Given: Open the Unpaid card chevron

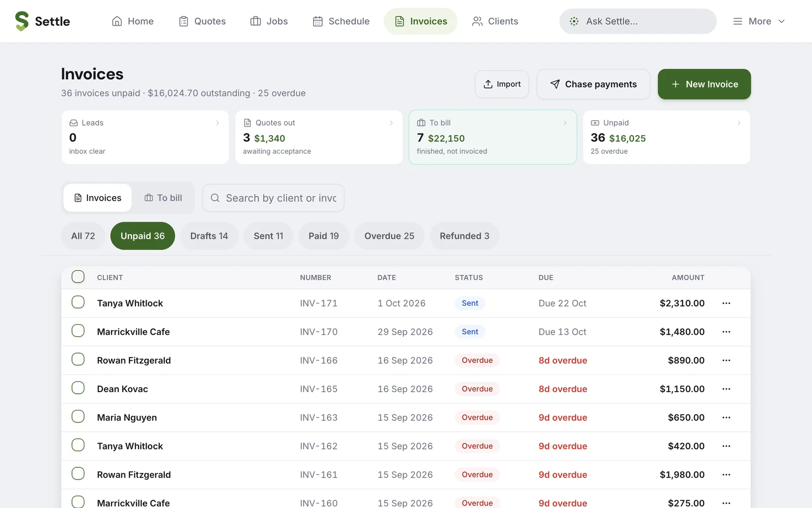Looking at the screenshot, I should pos(739,123).
